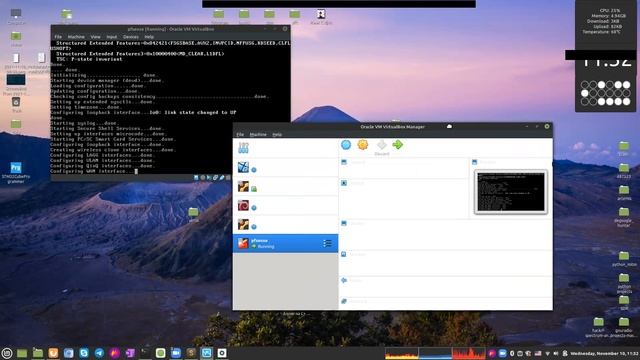Open Machine menu in pfsense VM window
The image size is (640, 360).
pos(76,37)
